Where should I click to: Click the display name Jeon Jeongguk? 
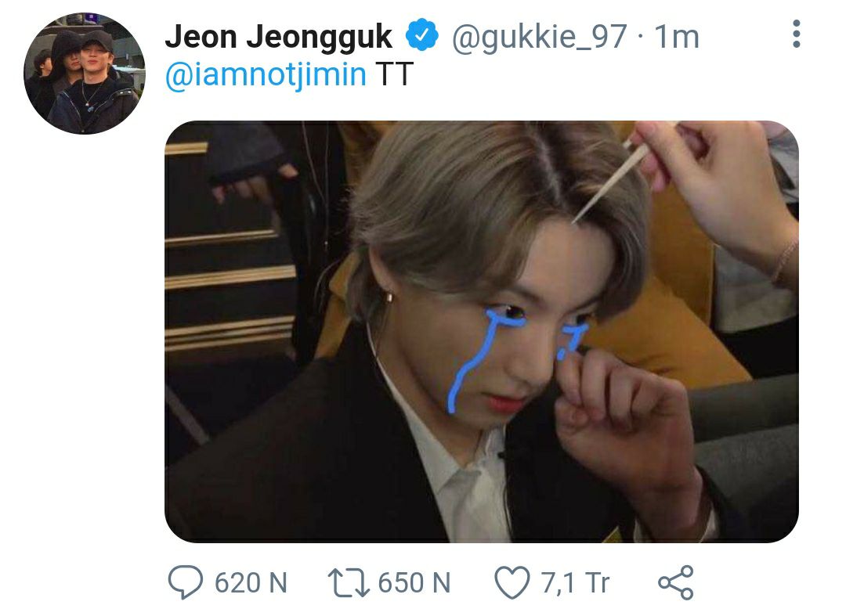coord(278,37)
